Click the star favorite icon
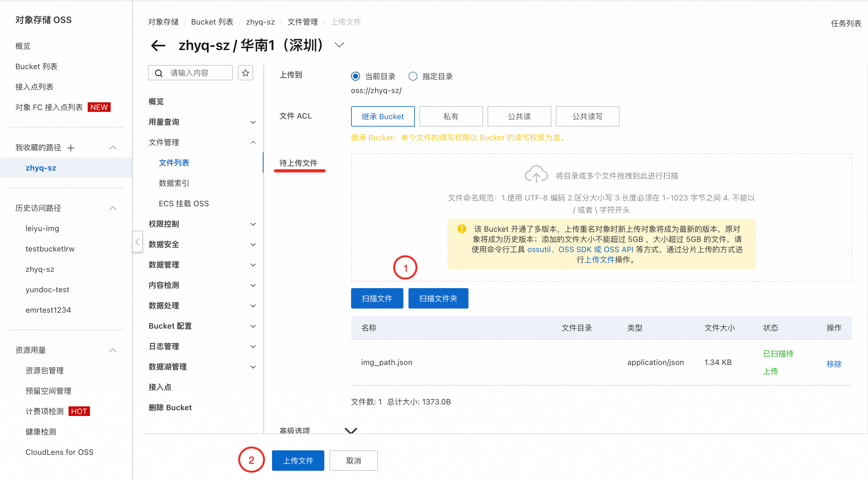The width and height of the screenshot is (868, 480). [245, 73]
